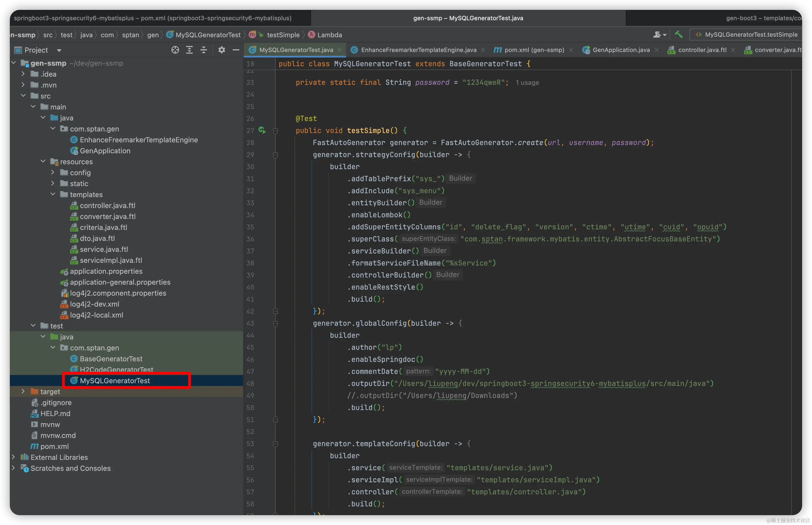Image resolution: width=812 pixels, height=525 pixels.
Task: Fold the testSimple method at line 27
Action: [275, 131]
